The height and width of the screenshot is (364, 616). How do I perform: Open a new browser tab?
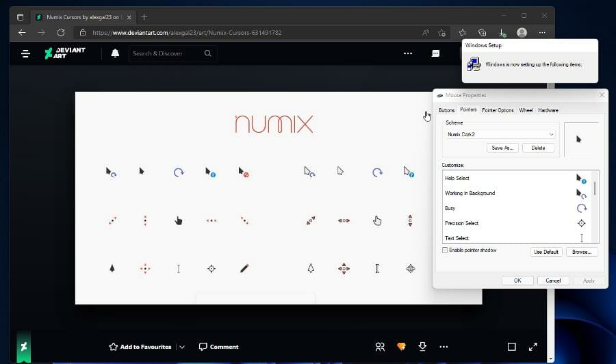144,17
